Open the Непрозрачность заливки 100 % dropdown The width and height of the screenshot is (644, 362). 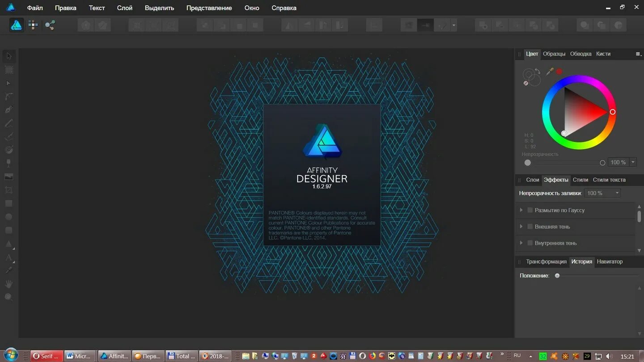[602, 193]
